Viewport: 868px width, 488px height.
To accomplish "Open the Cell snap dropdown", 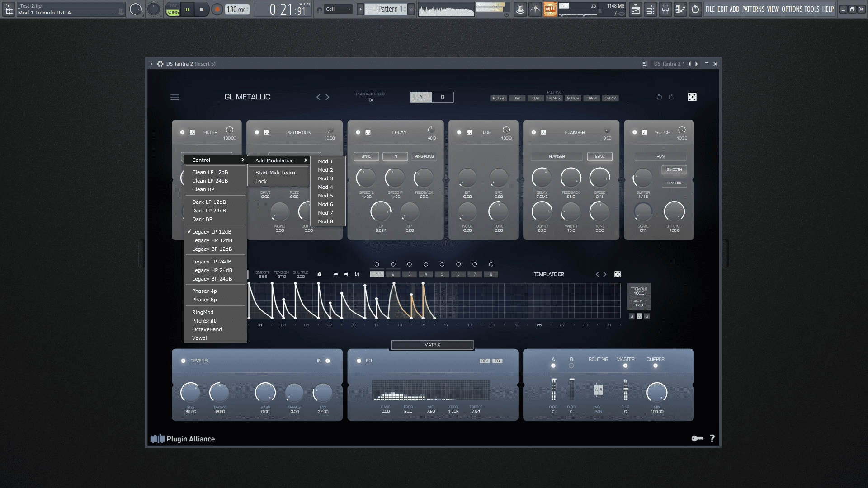I will pyautogui.click(x=338, y=9).
